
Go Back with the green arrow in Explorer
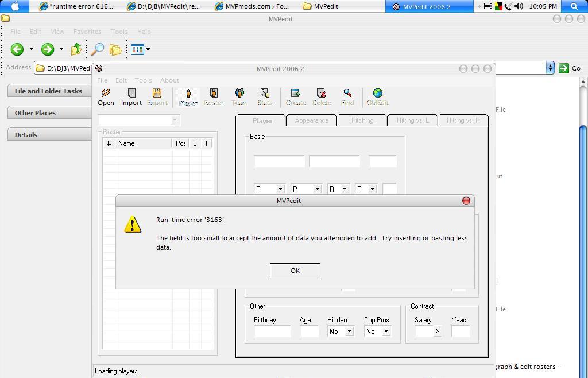pos(17,49)
